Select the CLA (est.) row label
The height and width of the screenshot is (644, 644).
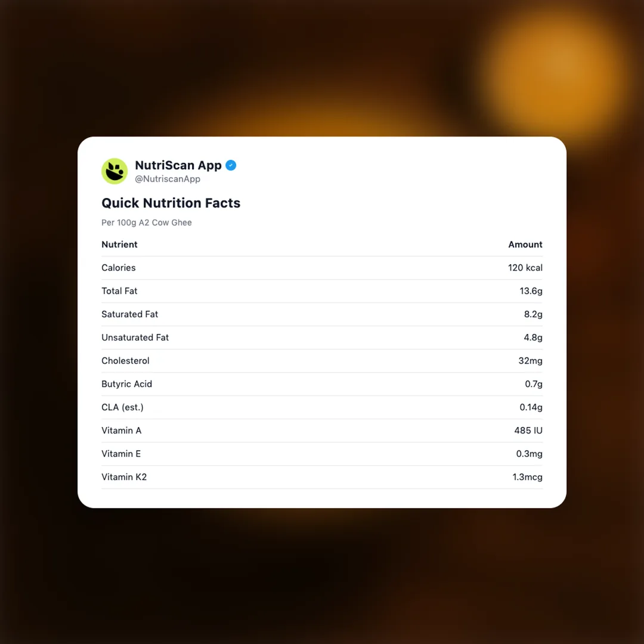click(122, 407)
